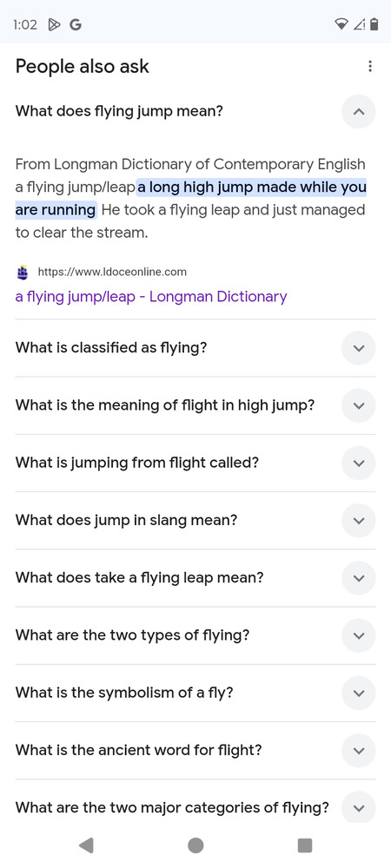The image size is (391, 868).
Task: Tap the Android recent apps square button
Action: click(305, 845)
